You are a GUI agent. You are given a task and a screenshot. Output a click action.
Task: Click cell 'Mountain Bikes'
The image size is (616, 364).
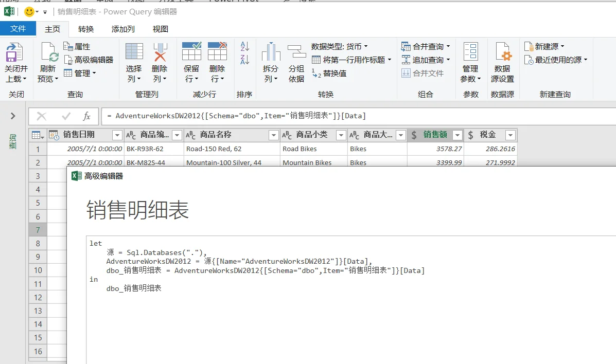[x=313, y=162]
